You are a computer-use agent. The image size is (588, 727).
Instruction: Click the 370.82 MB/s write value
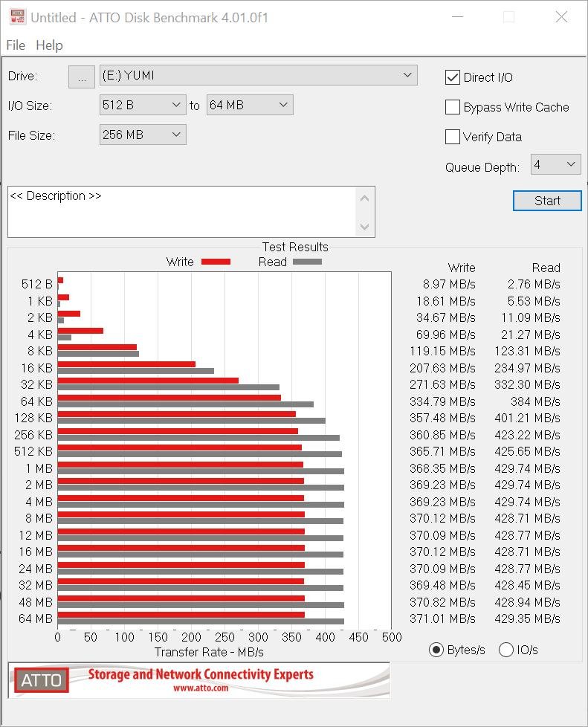442,602
